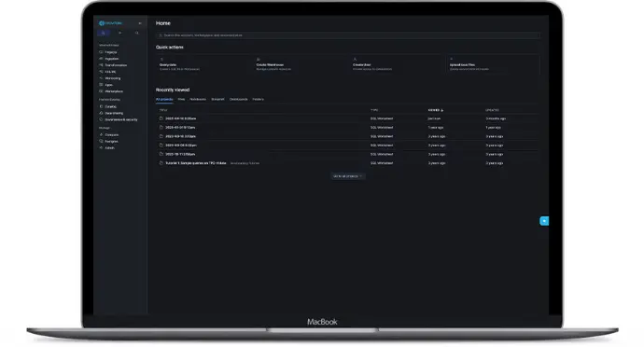Sort by the TITLE column header
The image size is (644, 347).
click(x=163, y=110)
